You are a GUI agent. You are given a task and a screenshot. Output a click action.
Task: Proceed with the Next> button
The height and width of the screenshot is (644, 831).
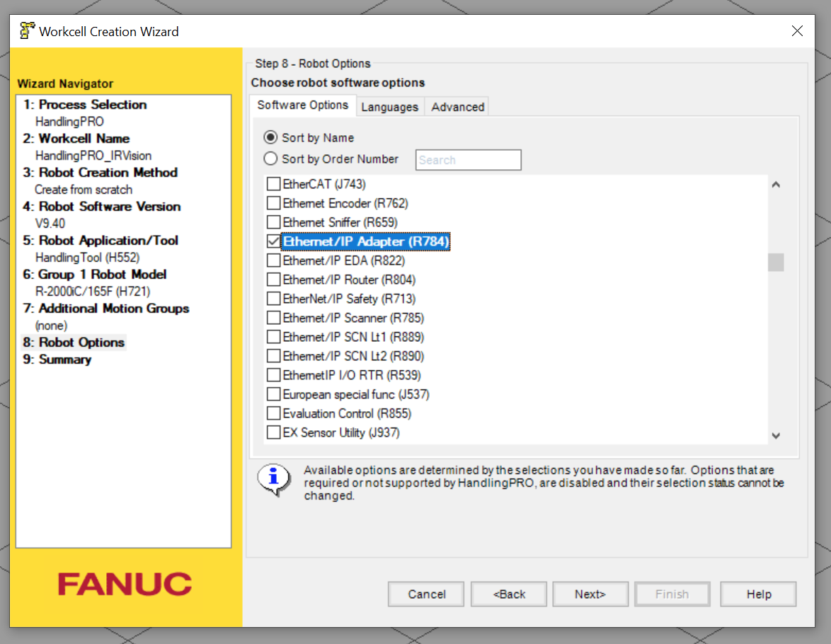[590, 594]
